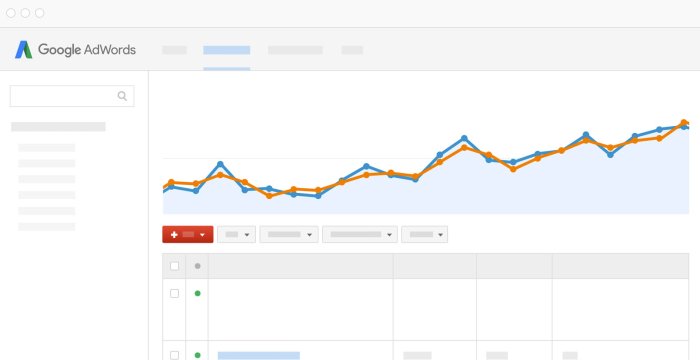Open the first gray dropdown after red button
700x360 pixels.
[x=237, y=234]
